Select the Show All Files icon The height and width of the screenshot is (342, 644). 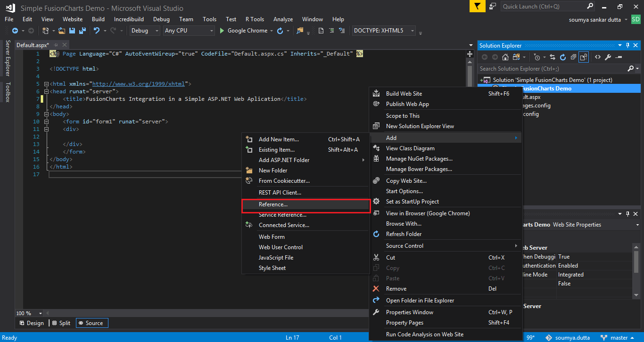[584, 57]
